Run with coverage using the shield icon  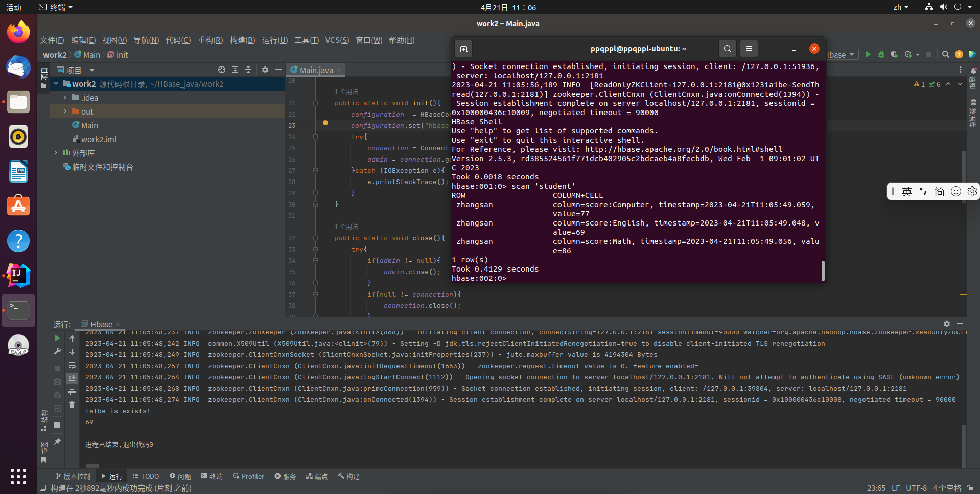(x=894, y=54)
